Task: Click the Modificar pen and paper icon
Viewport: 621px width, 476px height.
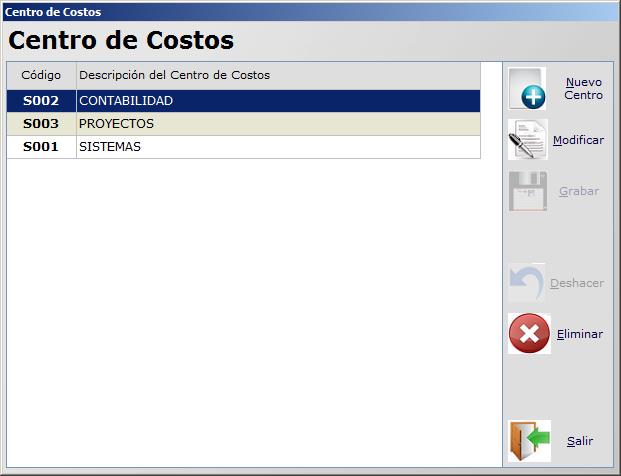Action: 528,139
